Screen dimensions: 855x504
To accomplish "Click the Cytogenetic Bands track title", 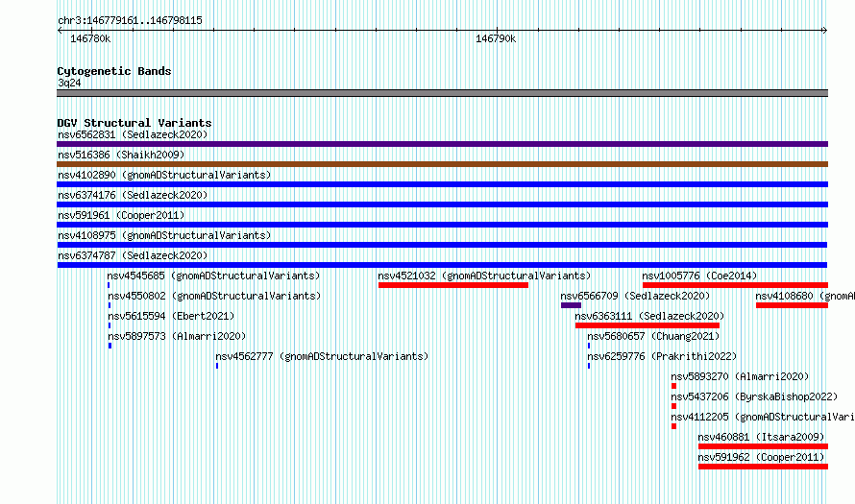I will 114,71.
